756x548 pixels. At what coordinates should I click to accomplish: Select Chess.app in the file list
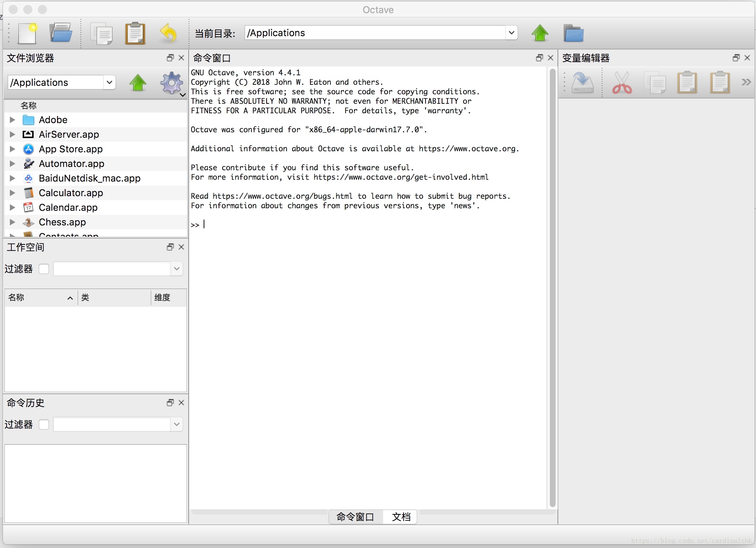point(96,222)
